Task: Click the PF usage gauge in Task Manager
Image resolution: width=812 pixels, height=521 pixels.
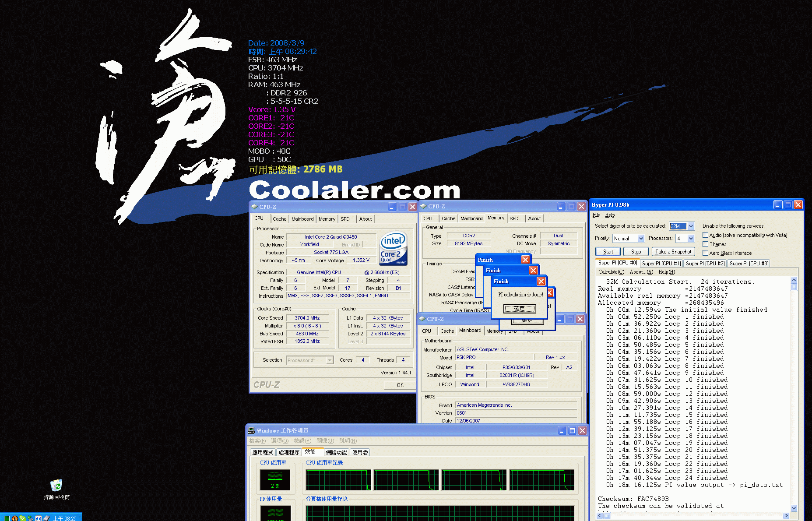Action: [x=275, y=513]
